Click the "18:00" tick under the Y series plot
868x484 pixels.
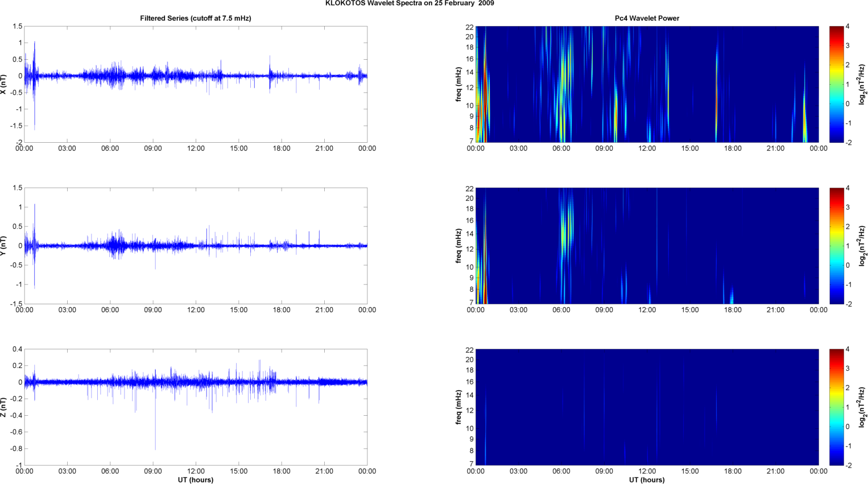pos(282,310)
